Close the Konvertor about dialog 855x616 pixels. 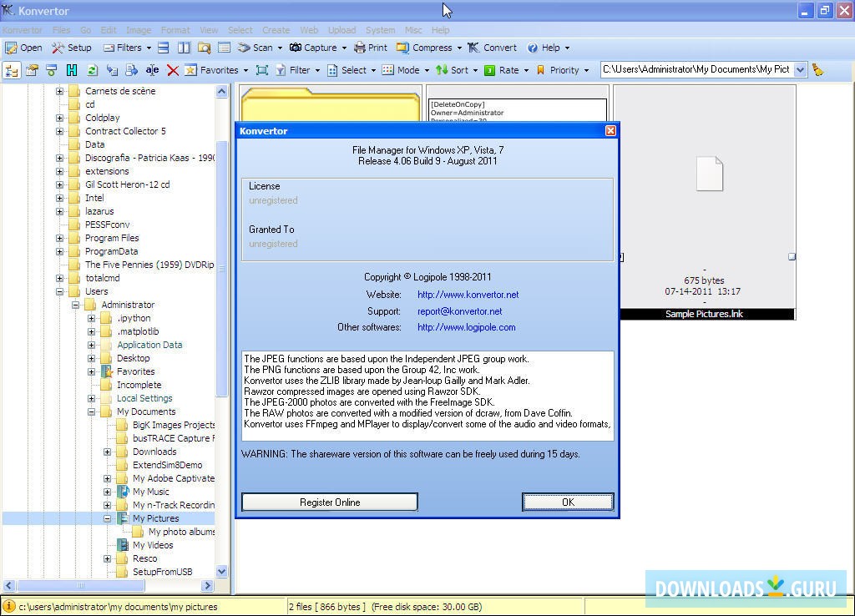point(610,131)
